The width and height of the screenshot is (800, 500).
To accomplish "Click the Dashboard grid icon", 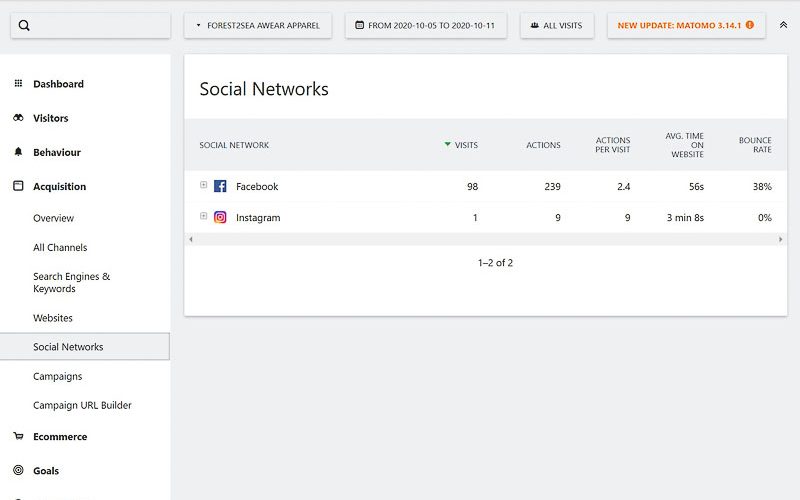I will (x=18, y=84).
